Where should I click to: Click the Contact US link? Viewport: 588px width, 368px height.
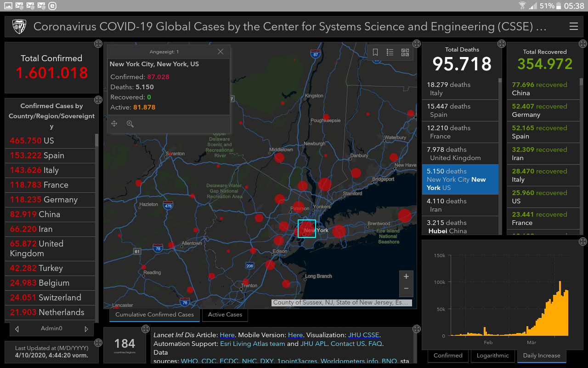click(x=348, y=344)
